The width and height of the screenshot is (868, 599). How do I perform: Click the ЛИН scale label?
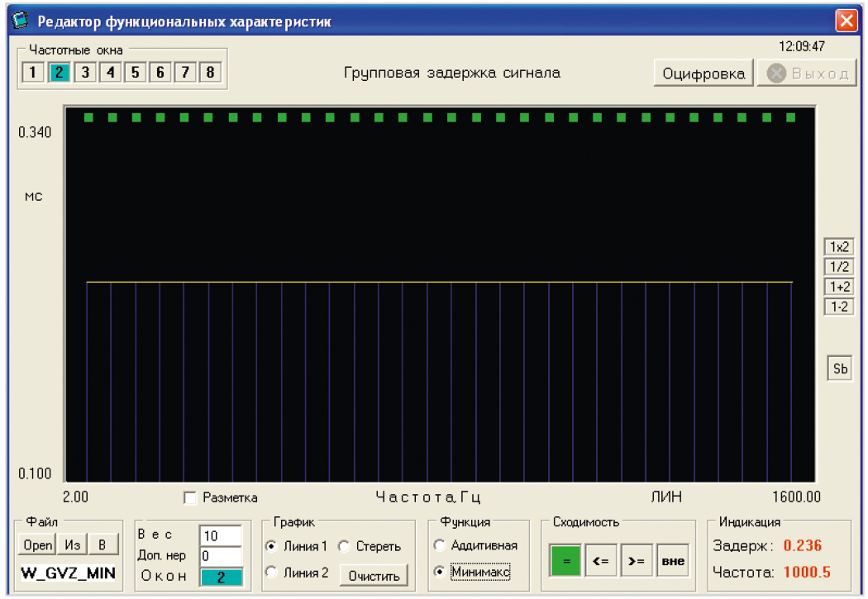click(x=666, y=497)
